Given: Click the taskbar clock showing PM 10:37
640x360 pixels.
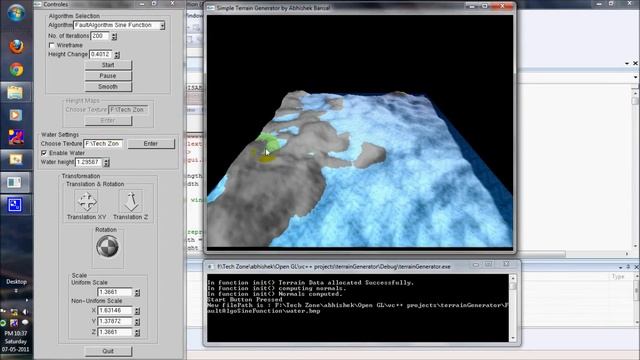Looking at the screenshot, I should [x=16, y=333].
